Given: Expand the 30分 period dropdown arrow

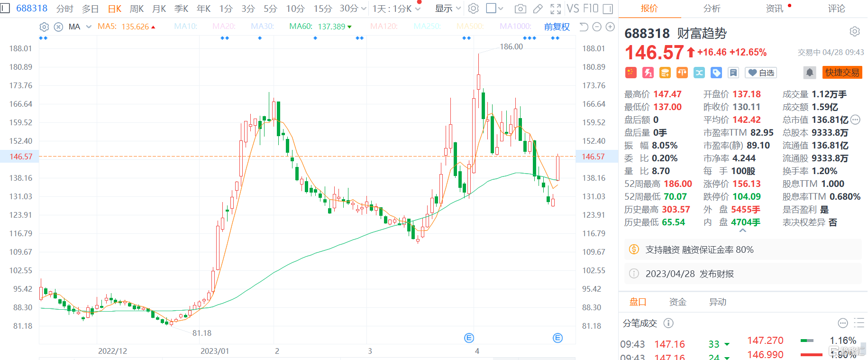Looking at the screenshot, I should [364, 9].
